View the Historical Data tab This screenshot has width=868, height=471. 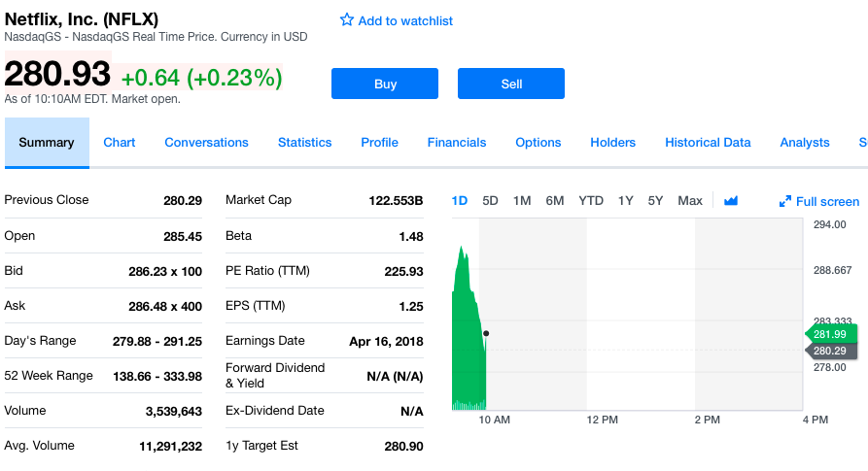708,143
